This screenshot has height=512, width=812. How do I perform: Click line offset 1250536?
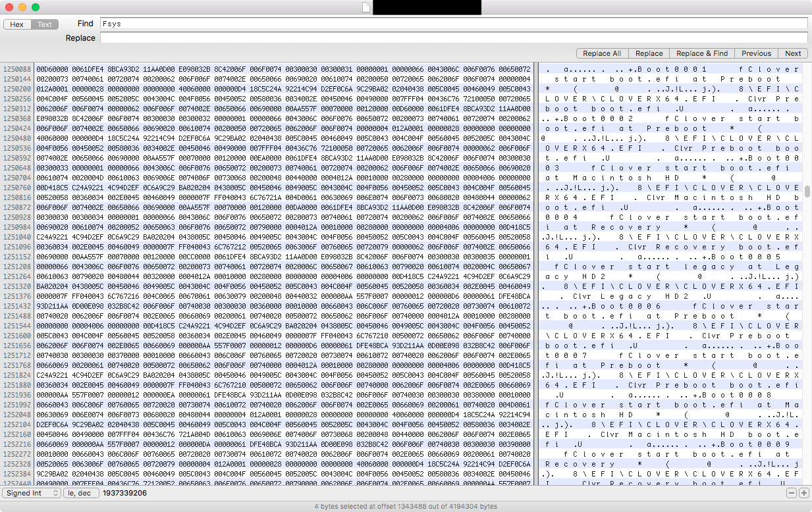pyautogui.click(x=16, y=148)
